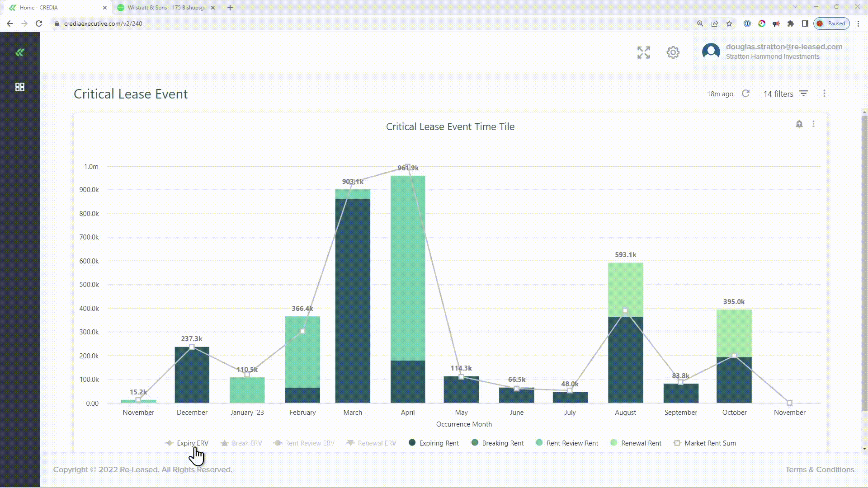
Task: Toggle the browser side panel icon
Action: pyautogui.click(x=805, y=23)
